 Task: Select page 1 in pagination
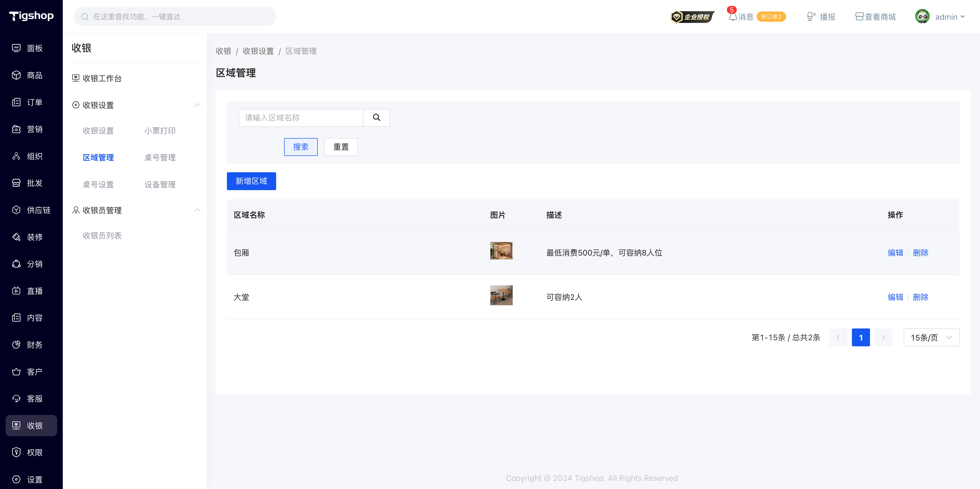pyautogui.click(x=861, y=338)
